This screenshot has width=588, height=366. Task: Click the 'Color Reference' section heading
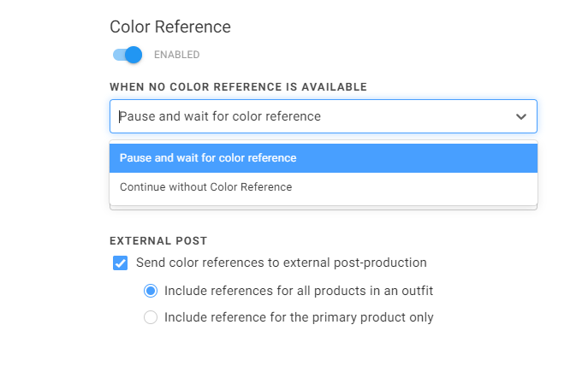coord(170,27)
